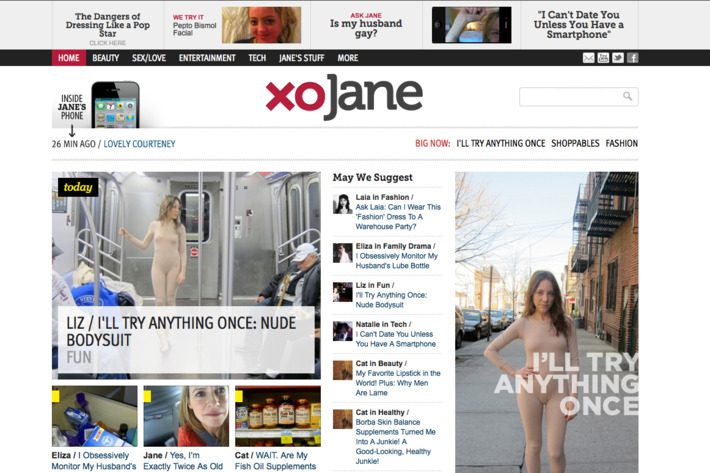
Task: Open 'Eliza / I Obsessively Monitor' caption link
Action: coord(94,461)
